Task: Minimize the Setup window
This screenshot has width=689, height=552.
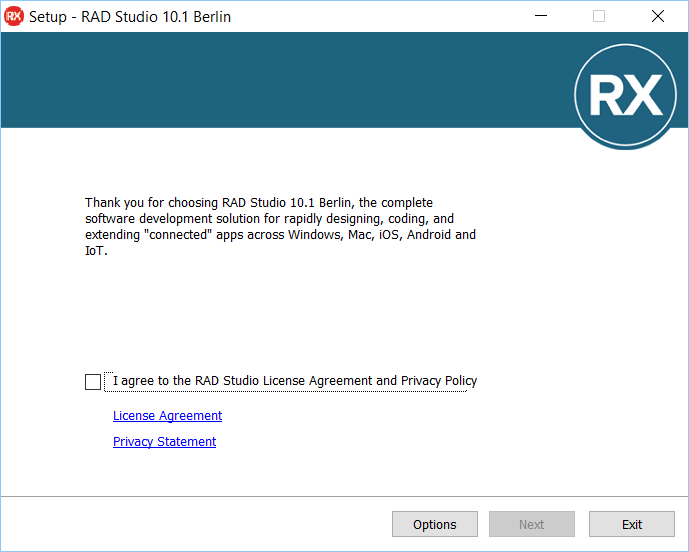Action: point(540,16)
